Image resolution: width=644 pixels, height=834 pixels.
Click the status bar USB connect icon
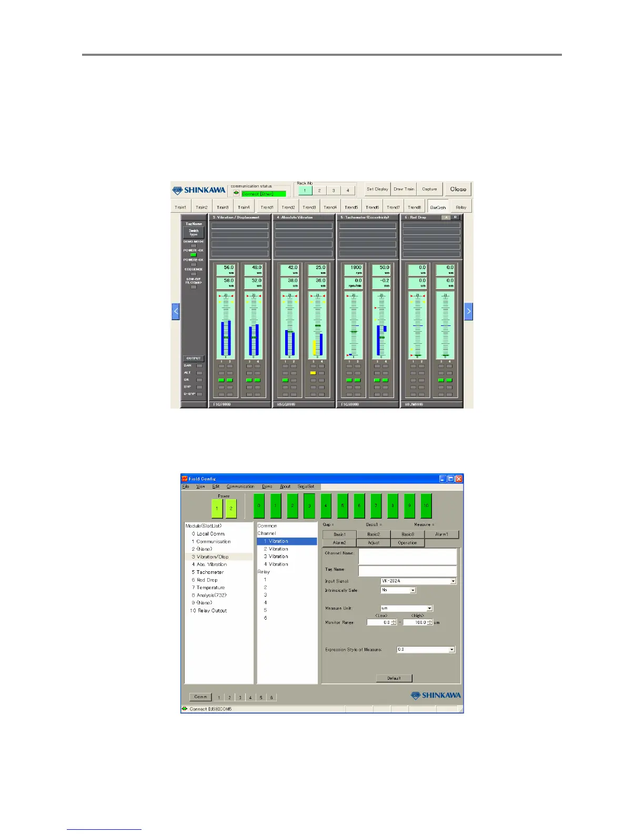click(185, 709)
